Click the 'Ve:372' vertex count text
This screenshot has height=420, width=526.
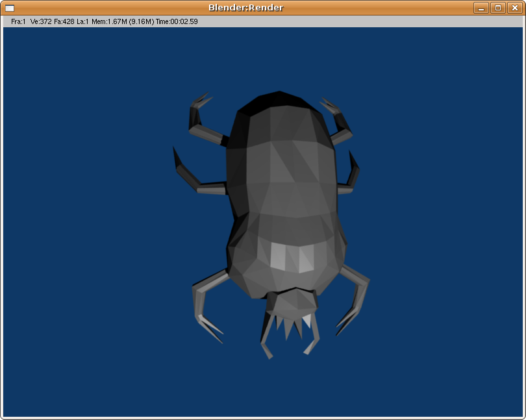tap(41, 21)
